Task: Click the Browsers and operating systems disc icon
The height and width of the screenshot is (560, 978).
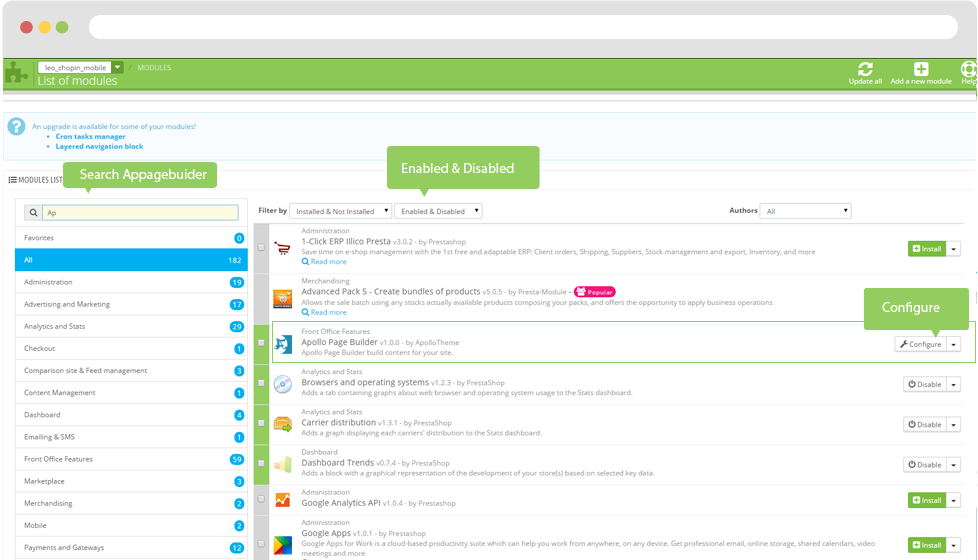Action: pyautogui.click(x=283, y=384)
